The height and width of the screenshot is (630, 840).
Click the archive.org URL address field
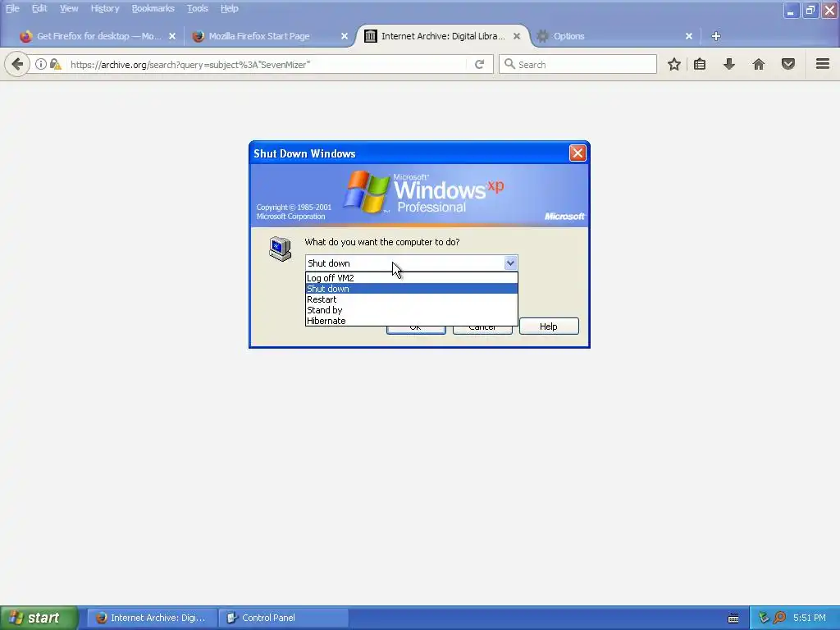point(268,64)
